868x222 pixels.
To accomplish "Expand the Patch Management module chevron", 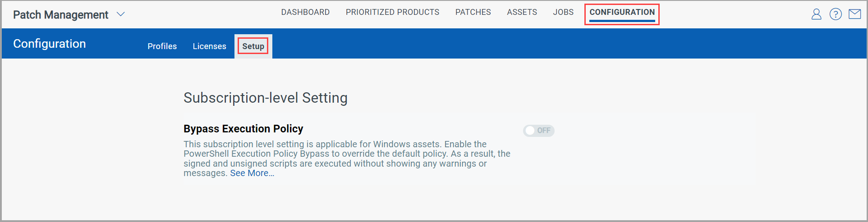I will pos(120,14).
